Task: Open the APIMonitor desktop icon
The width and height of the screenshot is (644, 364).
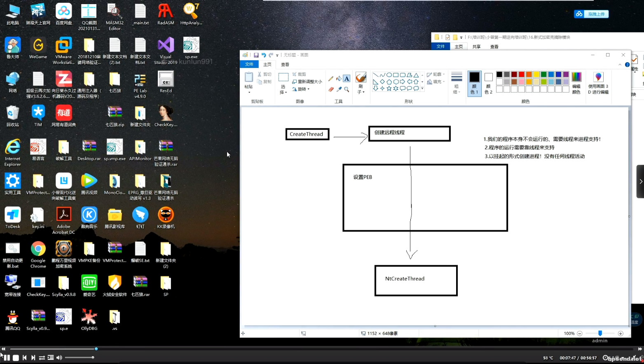Action: [x=140, y=150]
